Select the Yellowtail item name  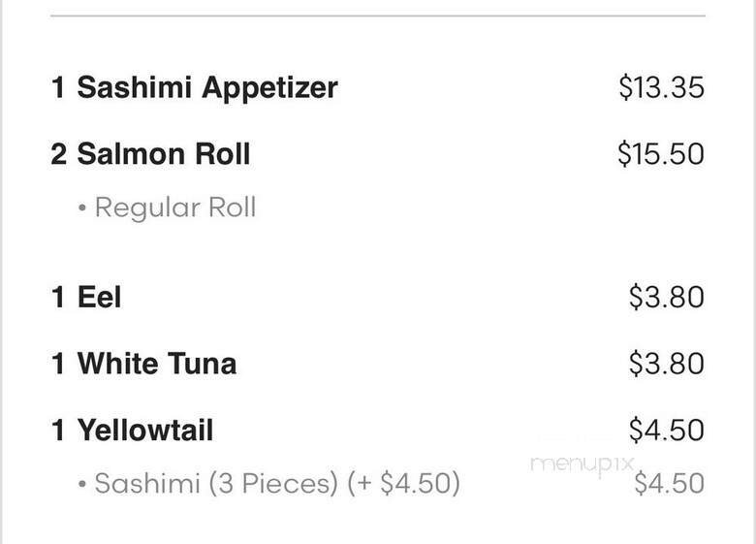pos(145,431)
